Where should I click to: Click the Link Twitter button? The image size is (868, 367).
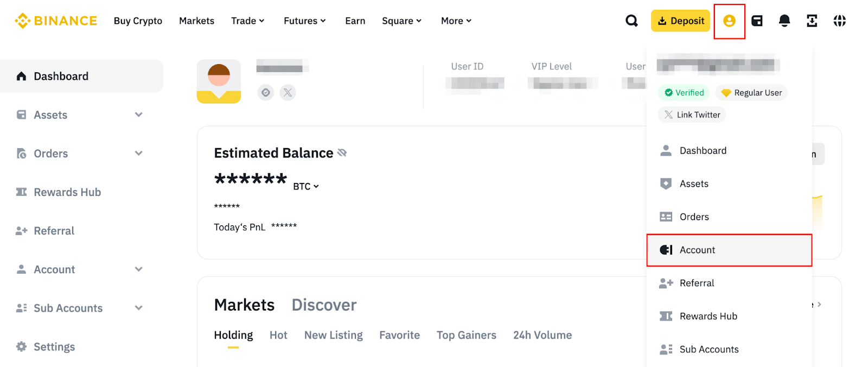[691, 115]
